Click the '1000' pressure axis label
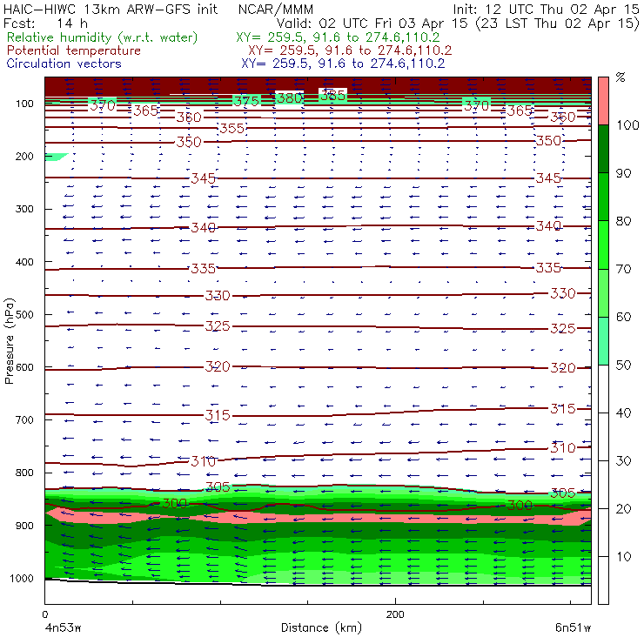This screenshot has height=644, width=644. point(22,578)
